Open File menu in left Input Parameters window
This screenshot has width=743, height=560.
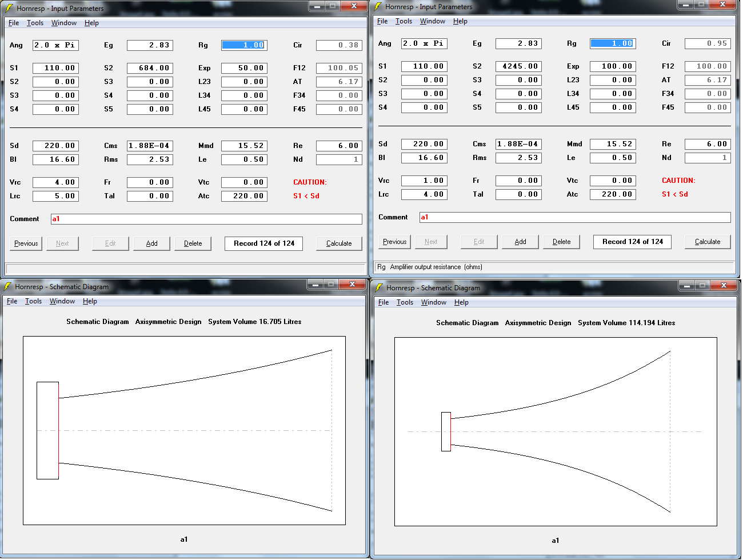[x=14, y=23]
